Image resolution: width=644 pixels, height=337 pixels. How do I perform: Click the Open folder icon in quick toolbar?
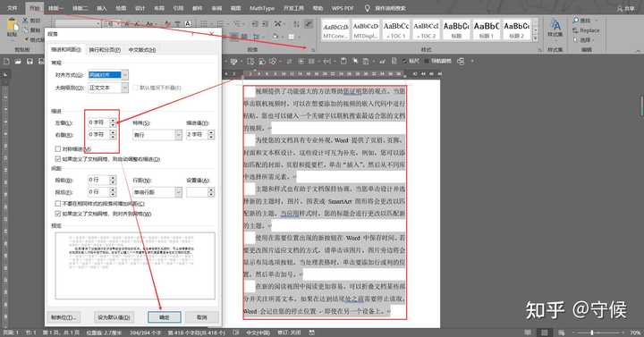point(18,61)
